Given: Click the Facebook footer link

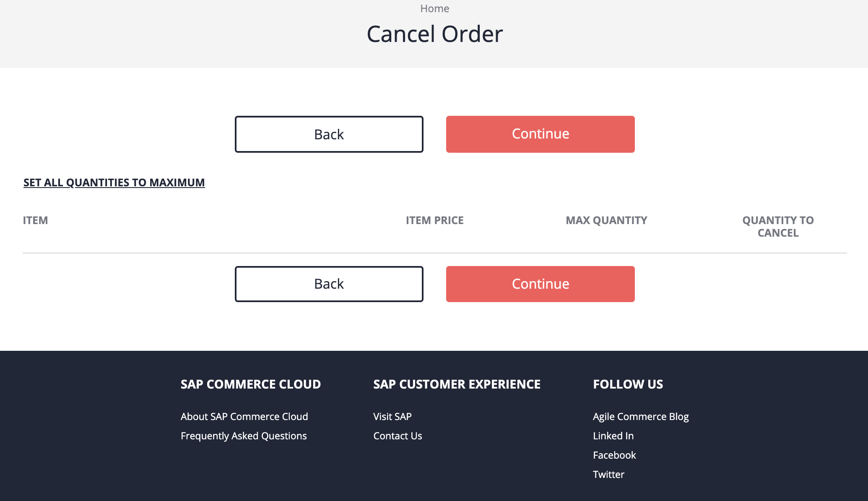Looking at the screenshot, I should point(614,455).
